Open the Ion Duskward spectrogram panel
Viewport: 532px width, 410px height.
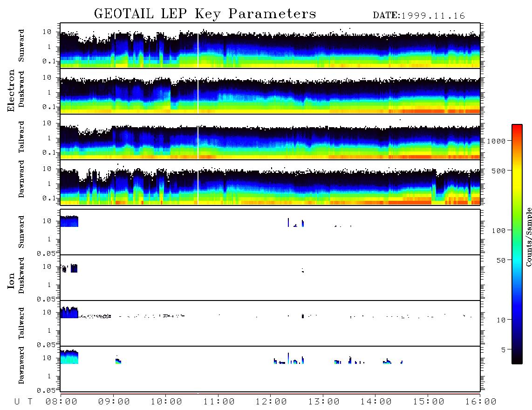click(x=270, y=278)
